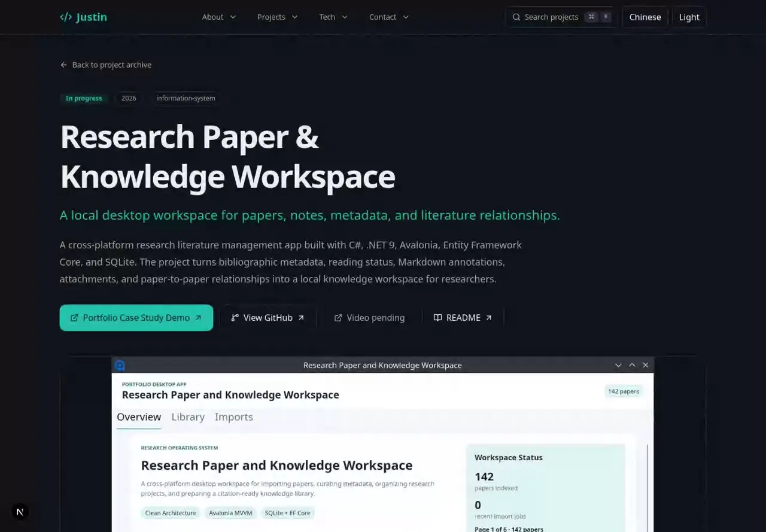Select the Imports tab in screenshot
This screenshot has height=532, width=766.
pos(234,417)
